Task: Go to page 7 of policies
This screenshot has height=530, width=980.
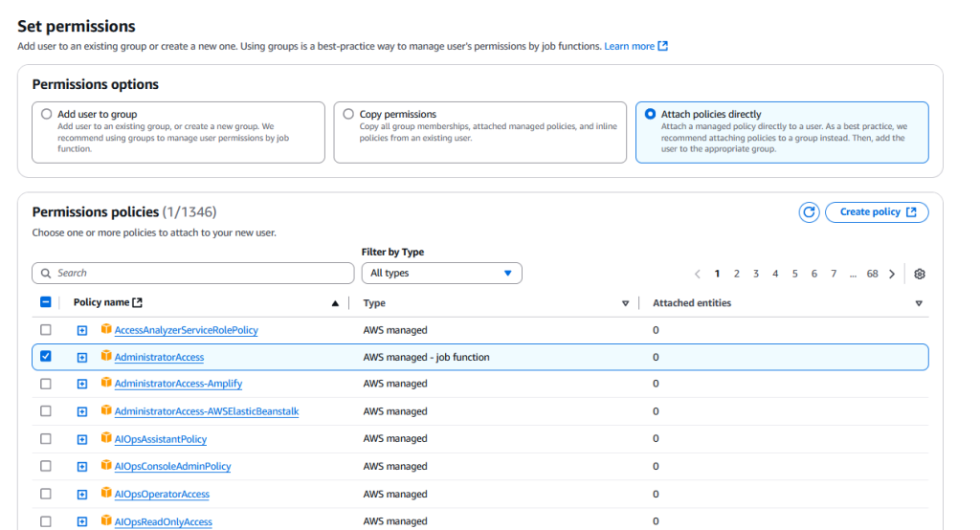Action: 834,274
